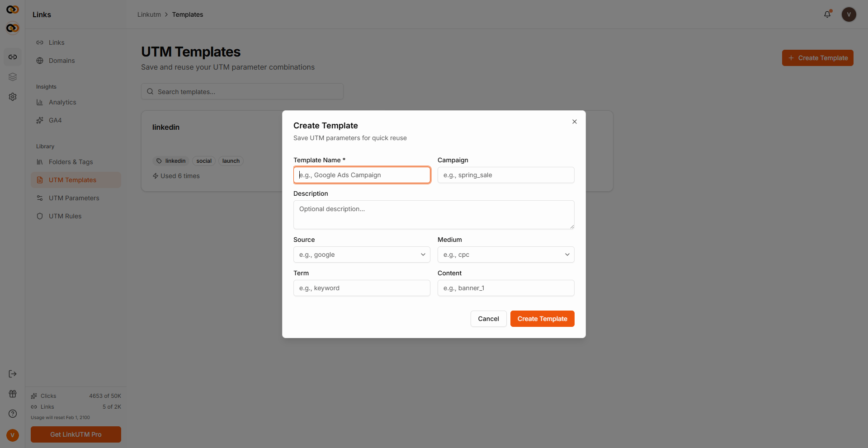Open the layers stack icon in the rail
This screenshot has height=448, width=868.
pos(13,77)
